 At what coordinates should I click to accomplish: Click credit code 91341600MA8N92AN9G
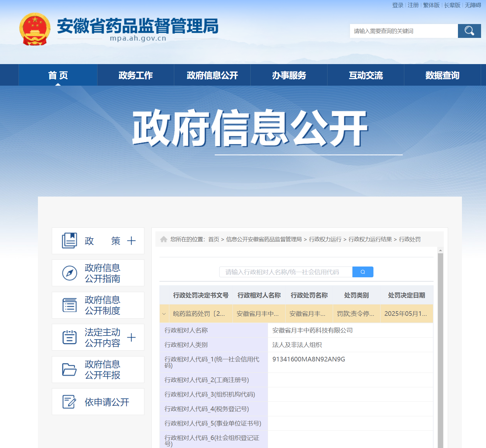tap(309, 359)
